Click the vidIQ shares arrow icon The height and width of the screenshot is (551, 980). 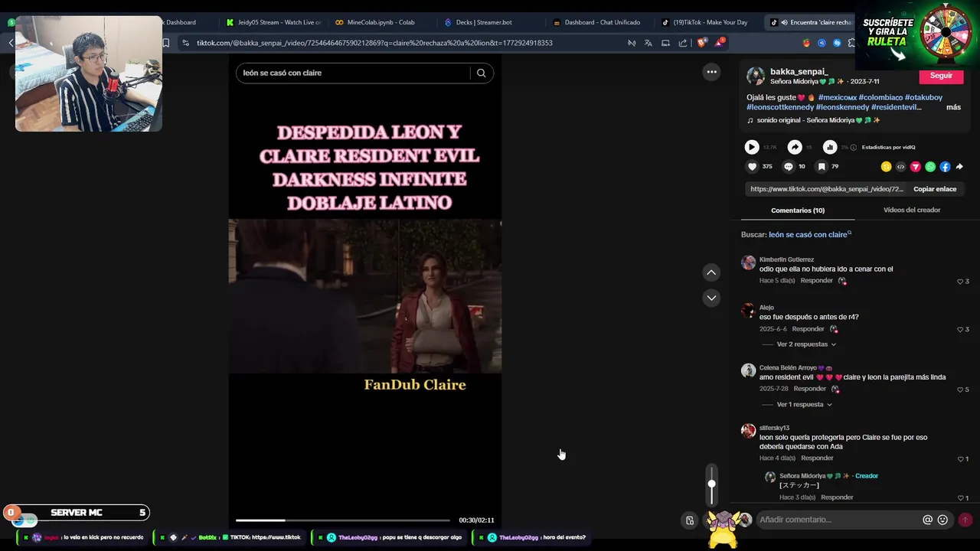(795, 147)
